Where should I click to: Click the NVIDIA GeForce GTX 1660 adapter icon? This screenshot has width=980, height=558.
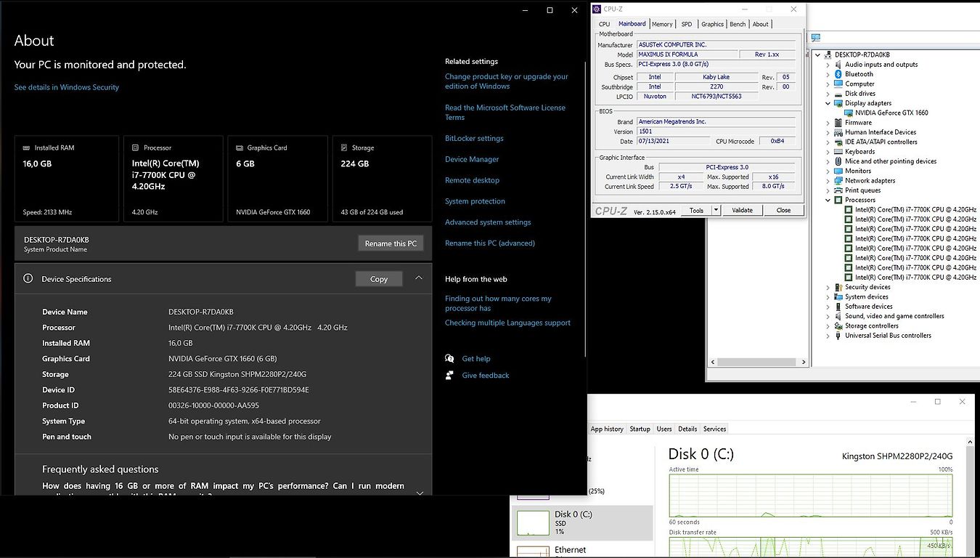pos(848,113)
